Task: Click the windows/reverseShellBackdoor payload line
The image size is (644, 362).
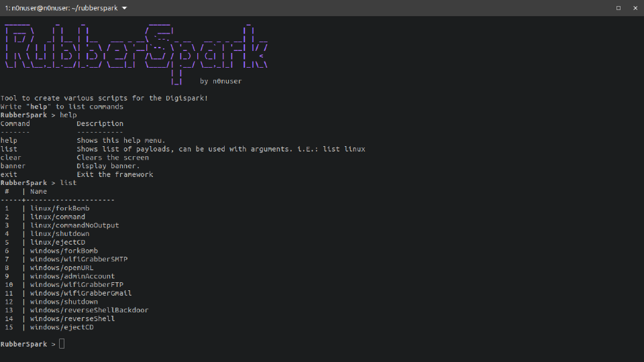Action: pos(89,310)
